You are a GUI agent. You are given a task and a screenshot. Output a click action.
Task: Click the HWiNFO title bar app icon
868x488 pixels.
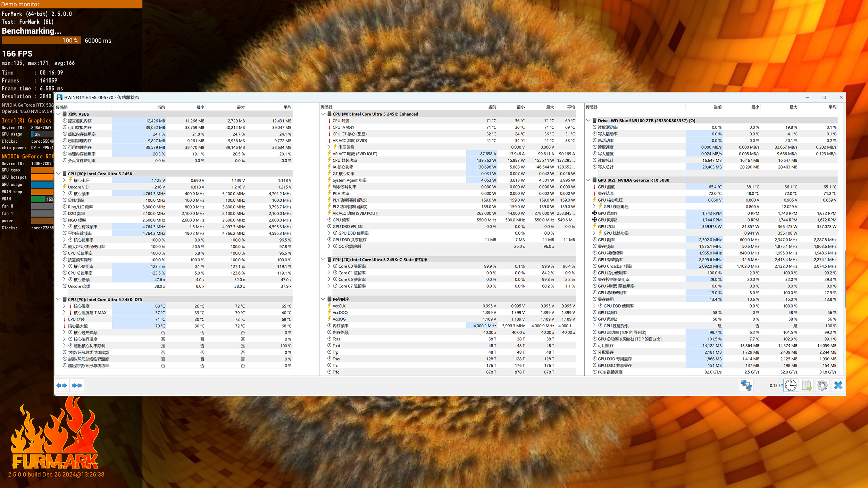click(60, 98)
